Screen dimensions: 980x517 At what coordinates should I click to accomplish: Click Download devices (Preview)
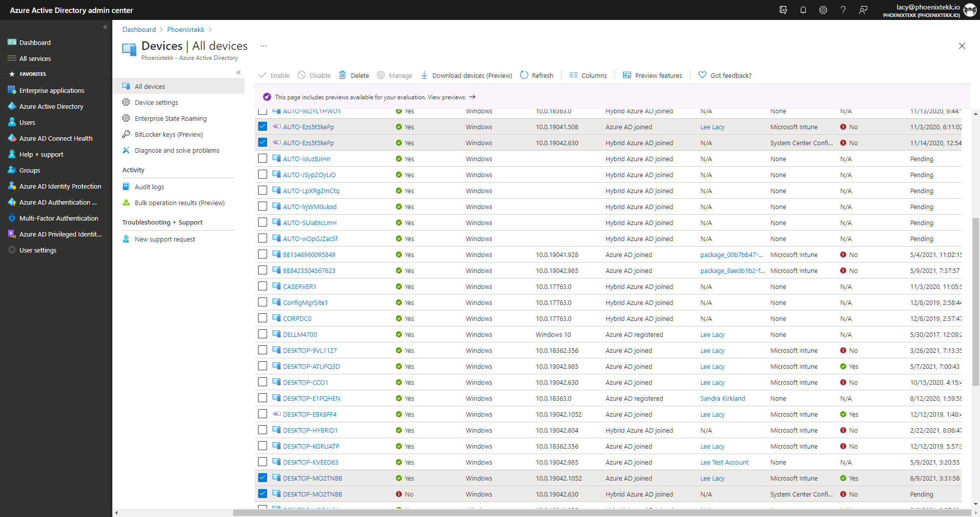click(x=466, y=75)
